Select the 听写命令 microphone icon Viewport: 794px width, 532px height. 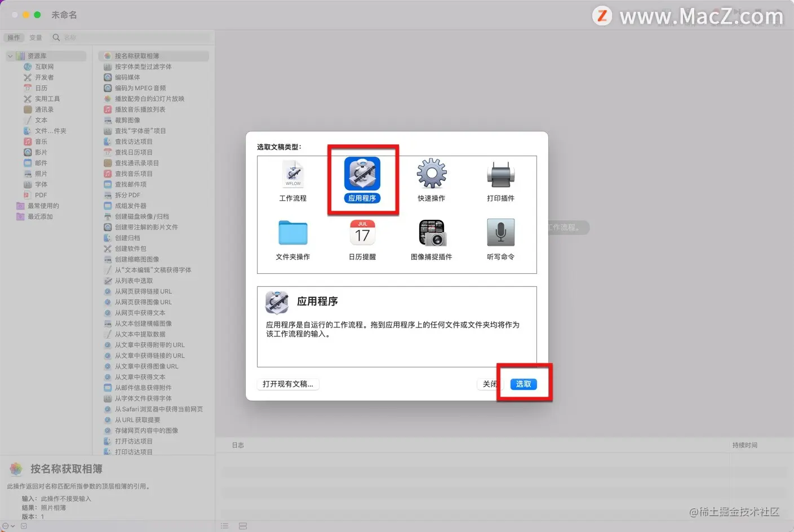[501, 233]
